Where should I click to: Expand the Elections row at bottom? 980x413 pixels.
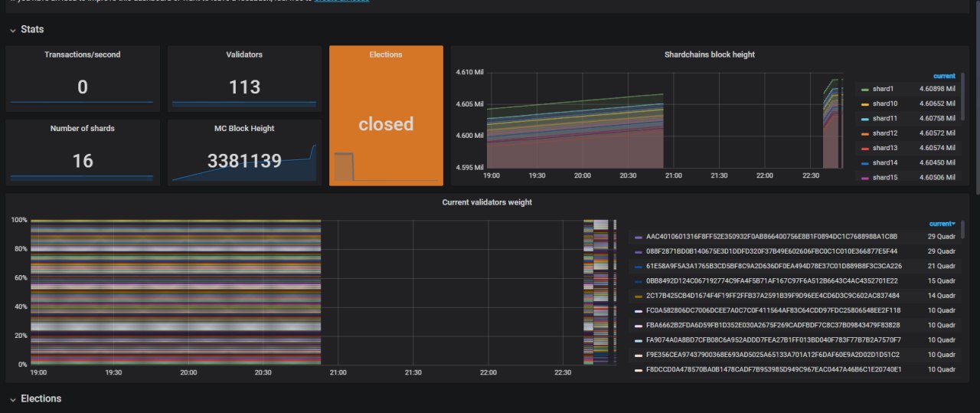tap(34, 398)
